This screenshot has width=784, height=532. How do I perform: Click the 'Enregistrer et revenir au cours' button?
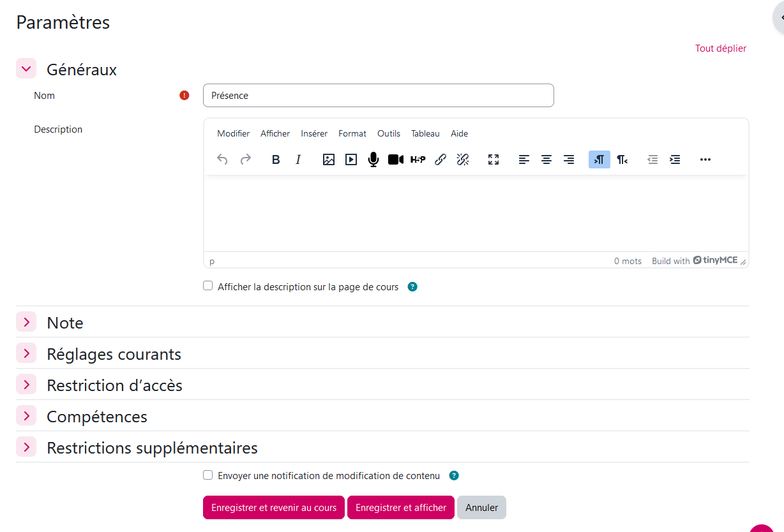click(274, 508)
